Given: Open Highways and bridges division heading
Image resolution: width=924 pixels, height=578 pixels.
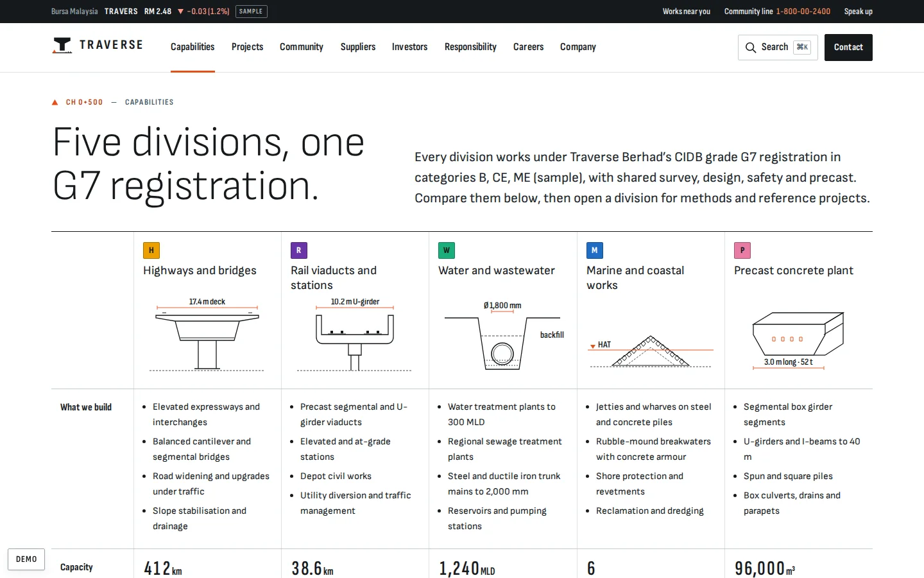Looking at the screenshot, I should [200, 270].
